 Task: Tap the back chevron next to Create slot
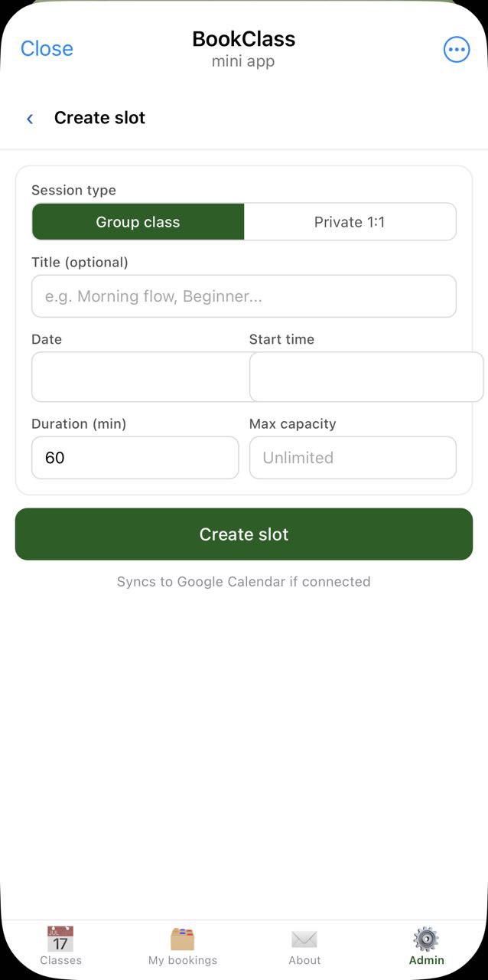point(29,119)
